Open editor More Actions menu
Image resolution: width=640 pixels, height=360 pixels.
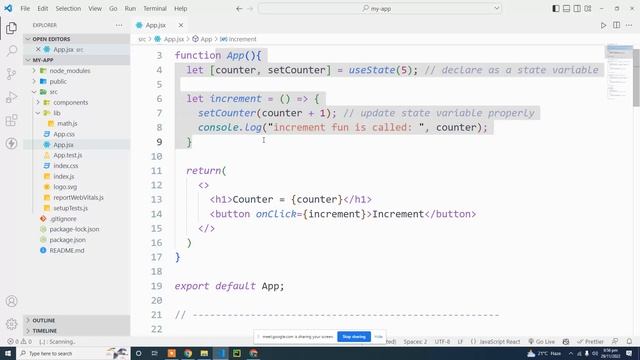click(x=629, y=25)
